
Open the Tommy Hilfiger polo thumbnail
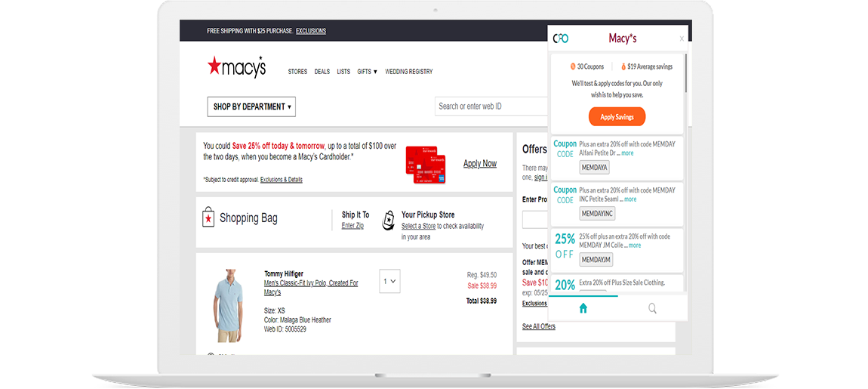(x=227, y=305)
